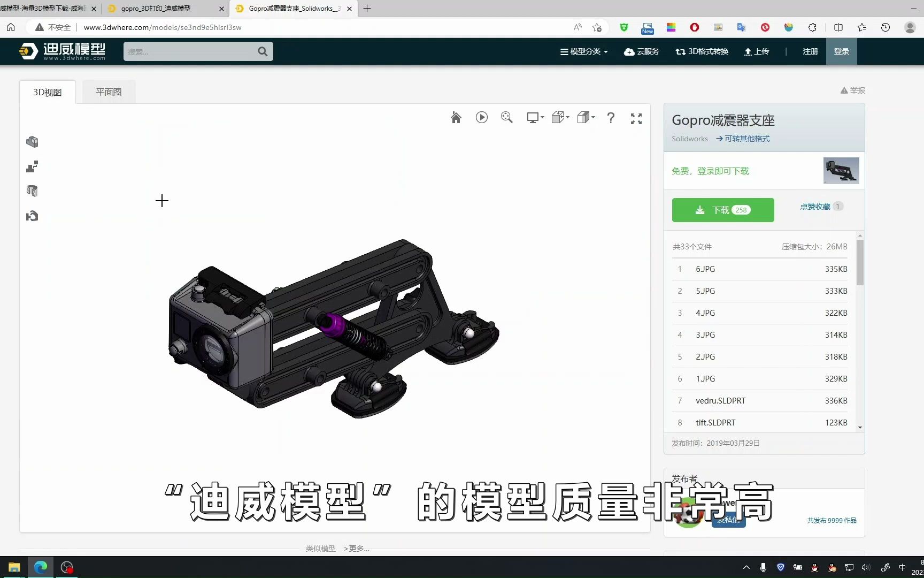Screen dimensions: 924x578
Task: Open the section view cube dropdown
Action: pyautogui.click(x=586, y=118)
